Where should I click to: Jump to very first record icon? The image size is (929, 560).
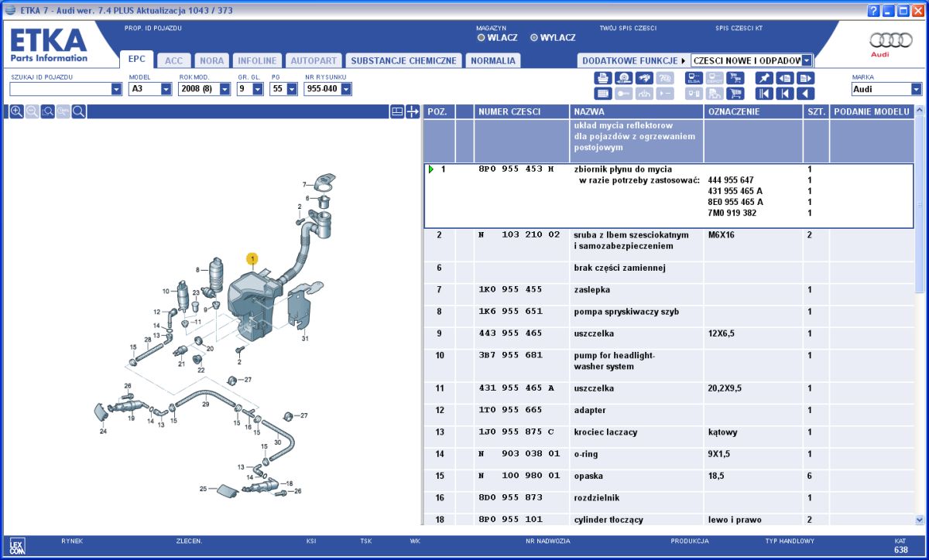[x=764, y=94]
